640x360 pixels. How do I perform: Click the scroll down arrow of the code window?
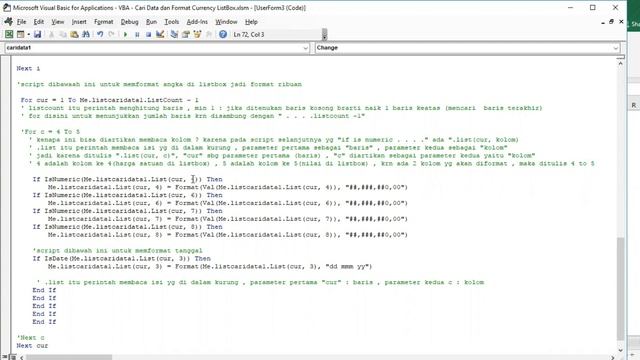[x=620, y=350]
